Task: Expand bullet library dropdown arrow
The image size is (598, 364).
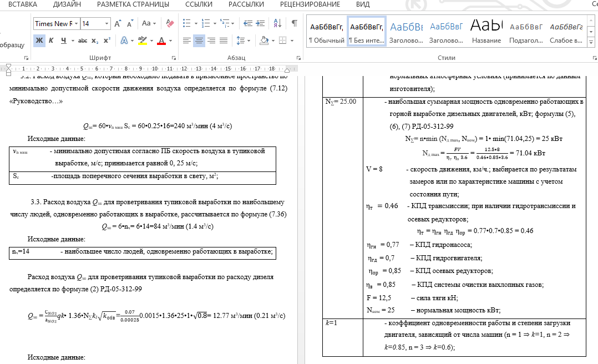Action: pyautogui.click(x=196, y=24)
